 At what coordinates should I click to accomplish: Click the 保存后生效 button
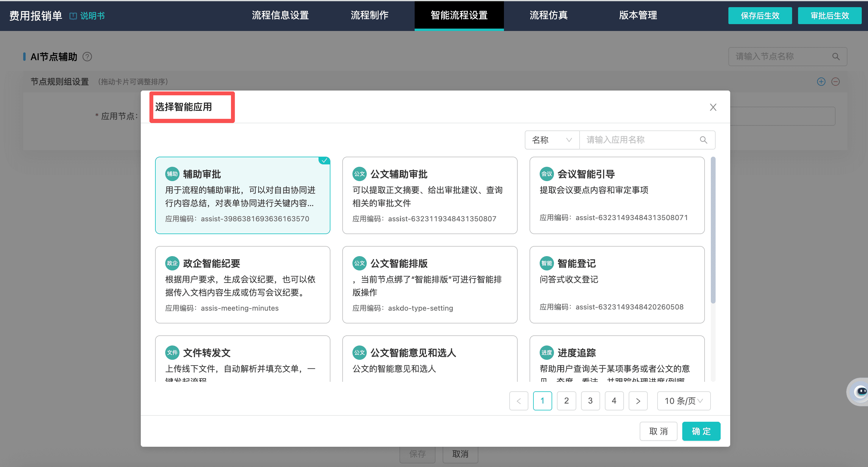760,16
